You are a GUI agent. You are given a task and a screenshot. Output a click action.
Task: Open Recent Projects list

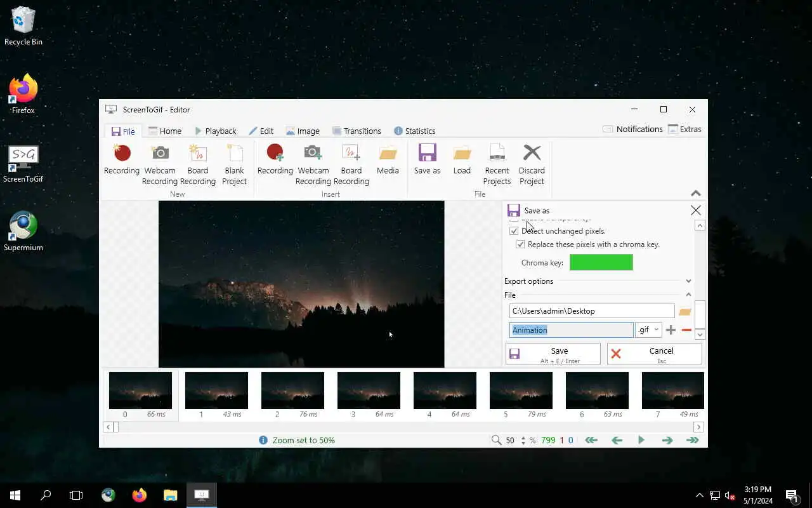(497, 164)
